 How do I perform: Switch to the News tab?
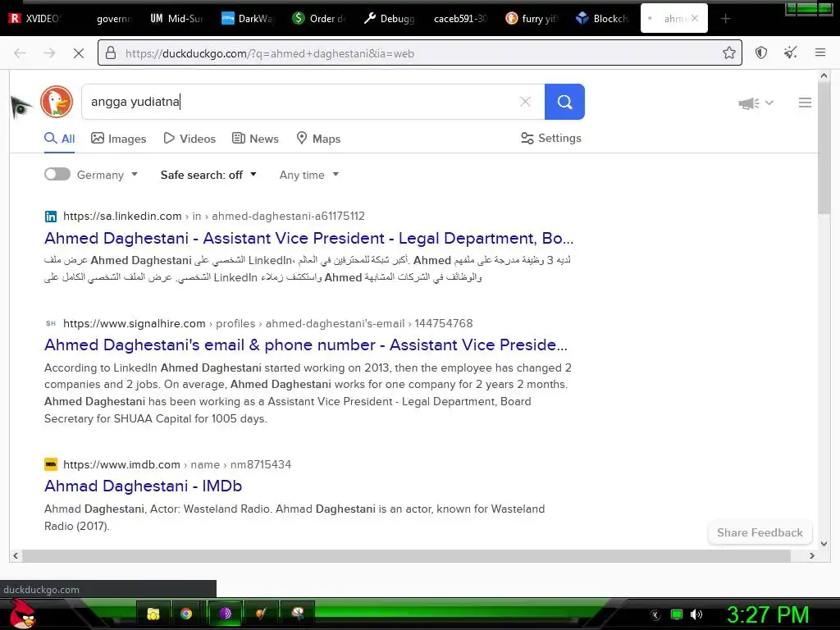tap(255, 139)
